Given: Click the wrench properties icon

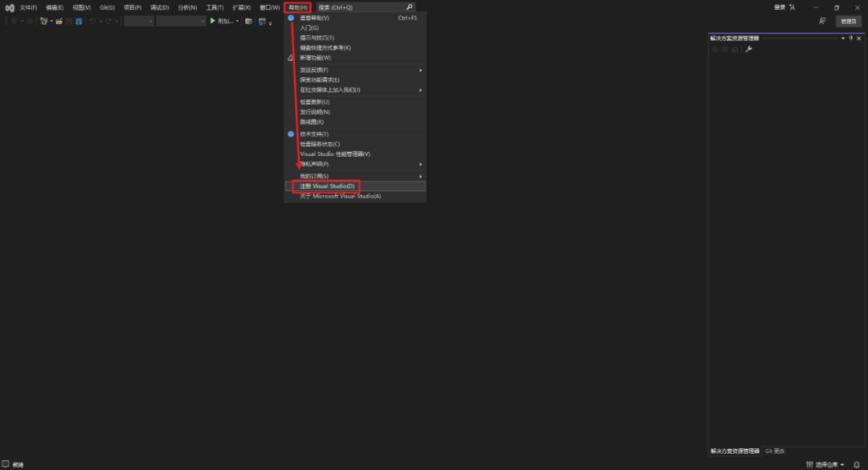Looking at the screenshot, I should click(748, 49).
